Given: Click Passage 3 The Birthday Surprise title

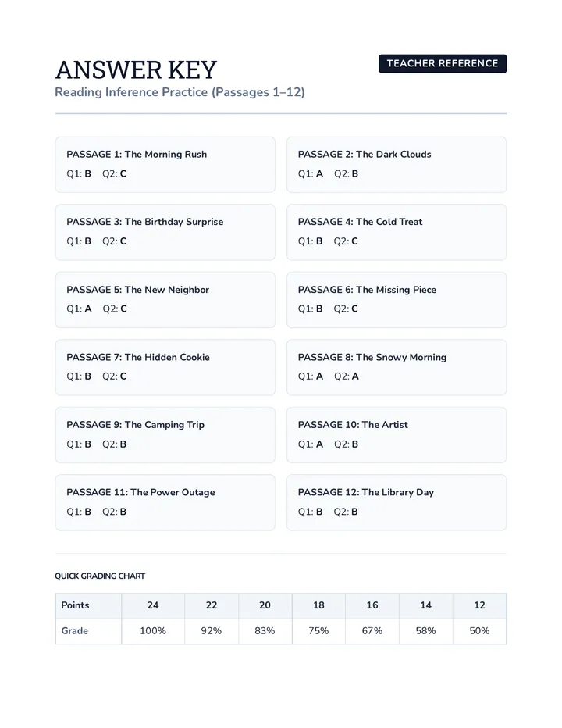Looking at the screenshot, I should [x=144, y=222].
